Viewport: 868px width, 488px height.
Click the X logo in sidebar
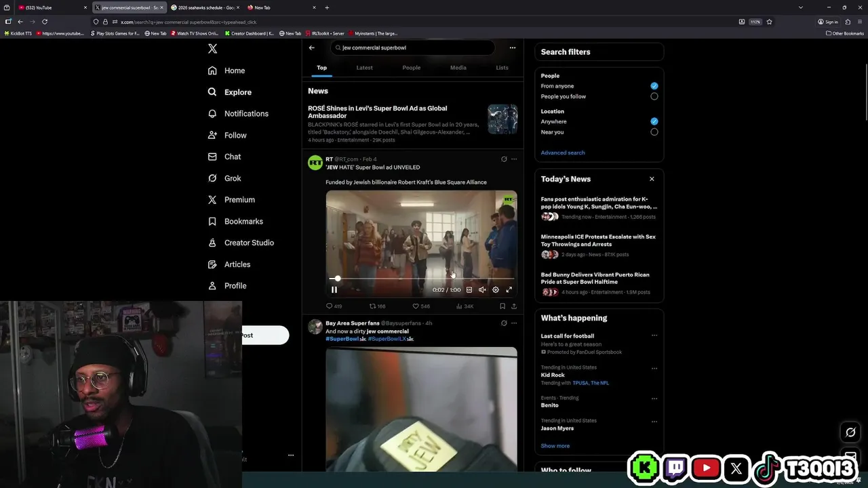(212, 49)
